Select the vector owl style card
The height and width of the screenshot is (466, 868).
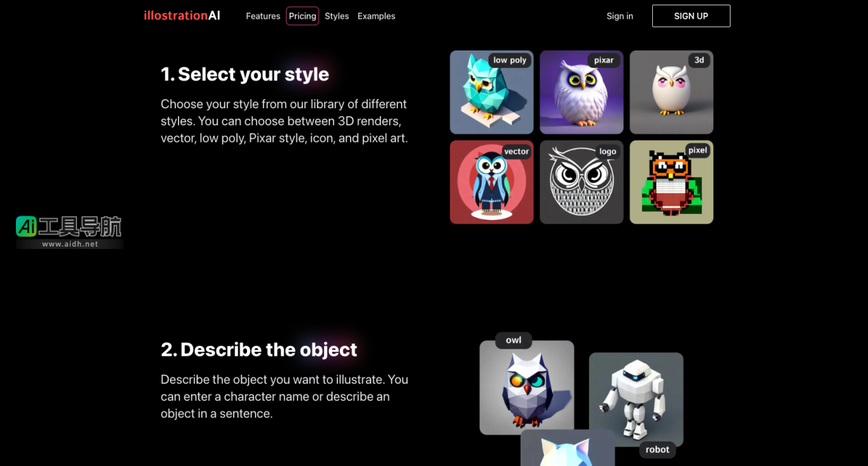tap(491, 183)
